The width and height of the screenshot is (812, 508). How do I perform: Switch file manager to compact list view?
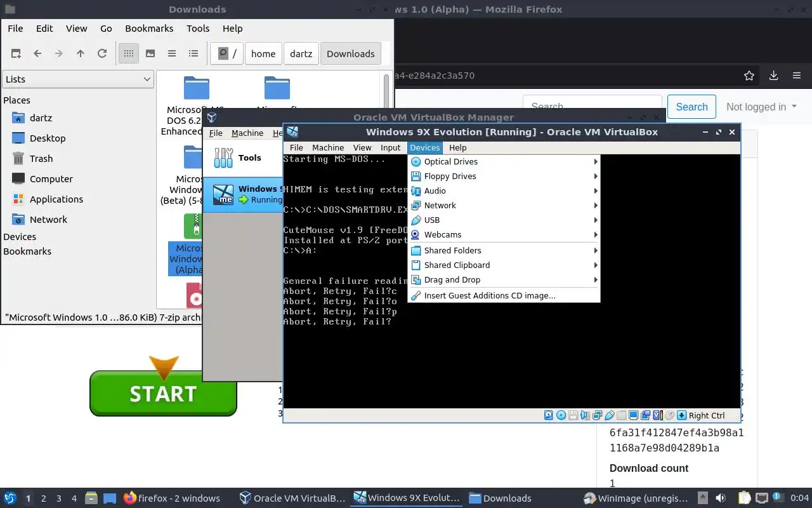click(172, 54)
